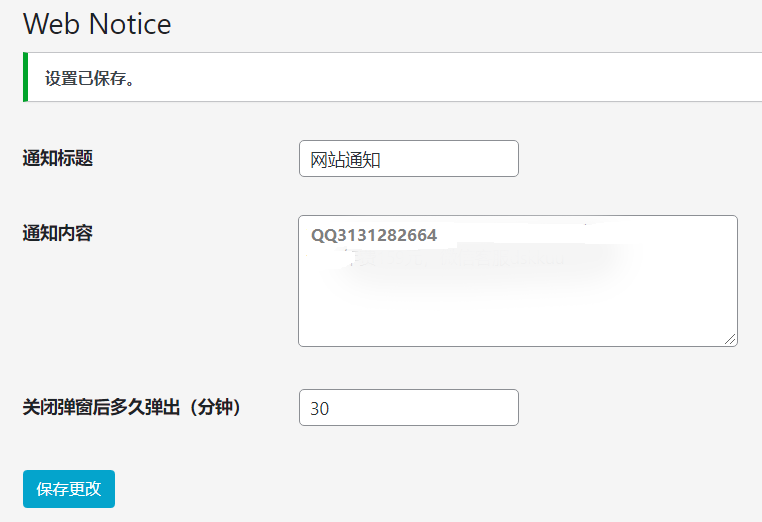Click the blurred second line in textarea
762x522 pixels.
point(437,259)
